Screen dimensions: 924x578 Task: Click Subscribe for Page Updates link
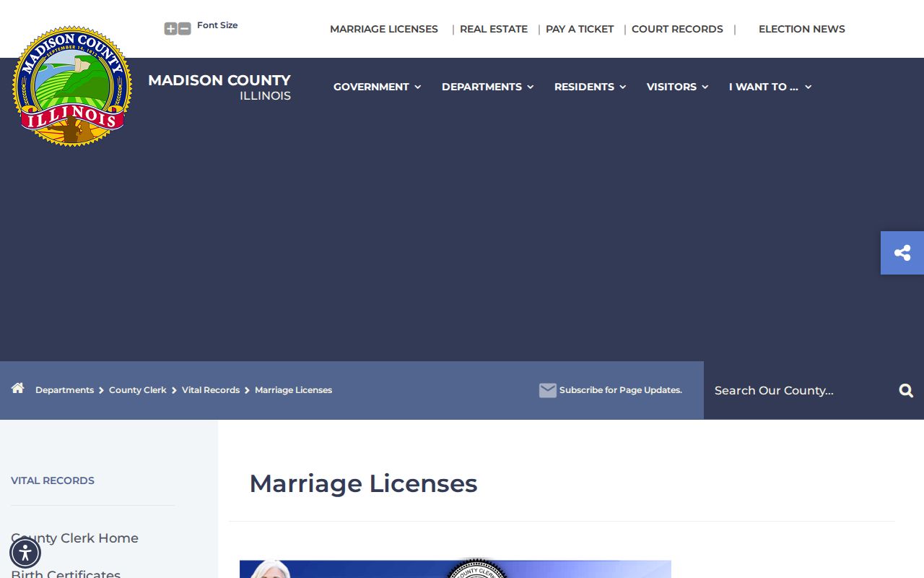click(621, 390)
